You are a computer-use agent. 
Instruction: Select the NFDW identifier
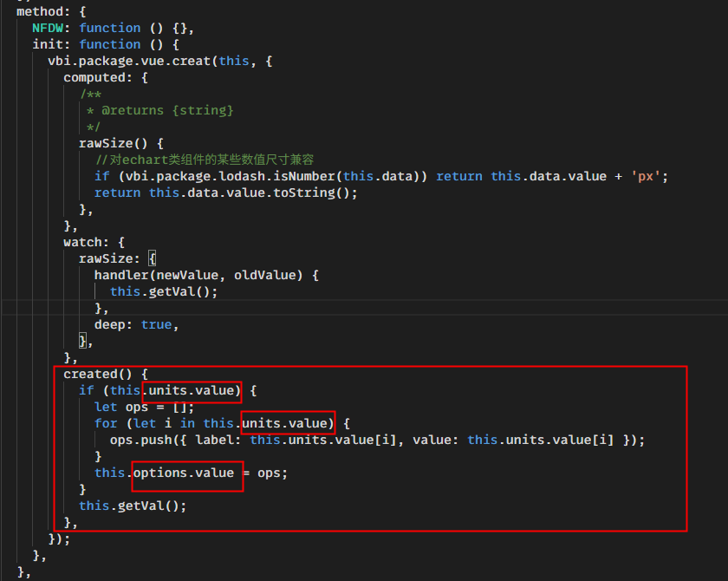click(48, 28)
